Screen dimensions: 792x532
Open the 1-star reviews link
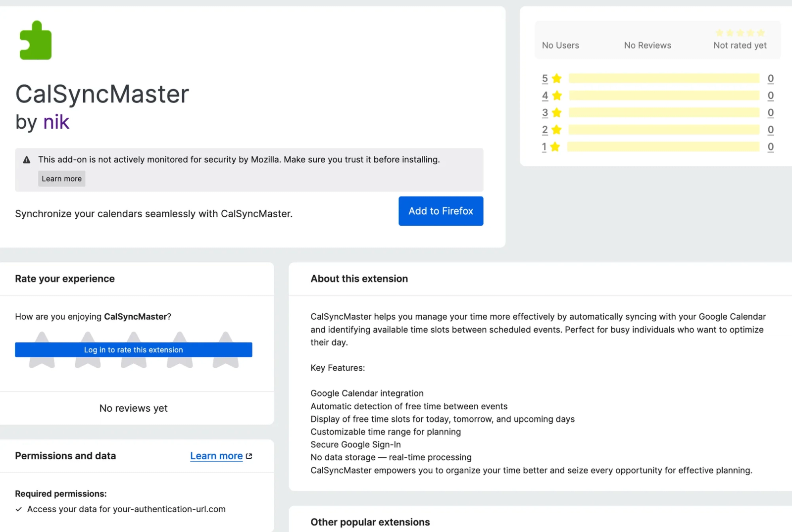(544, 147)
